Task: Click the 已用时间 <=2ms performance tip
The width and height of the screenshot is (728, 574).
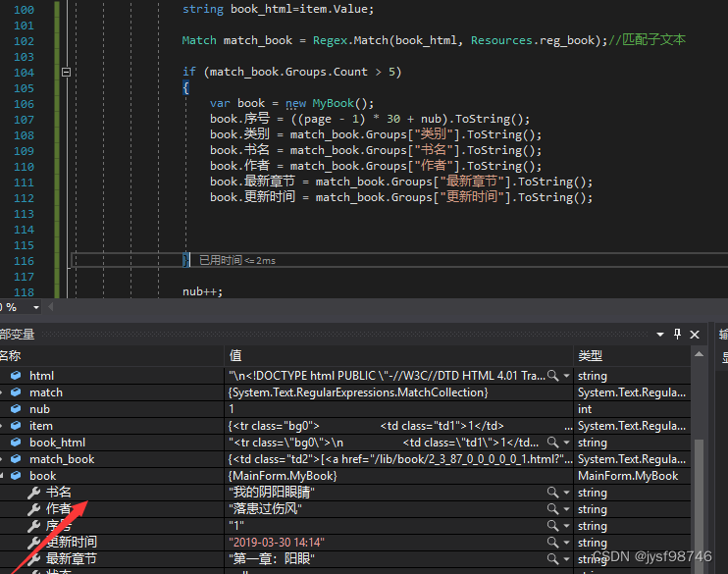Action: tap(237, 261)
